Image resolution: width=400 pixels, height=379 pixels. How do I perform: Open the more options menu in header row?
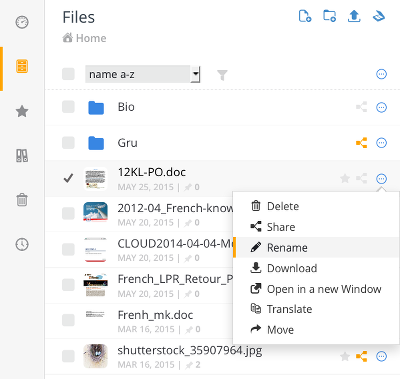[381, 74]
